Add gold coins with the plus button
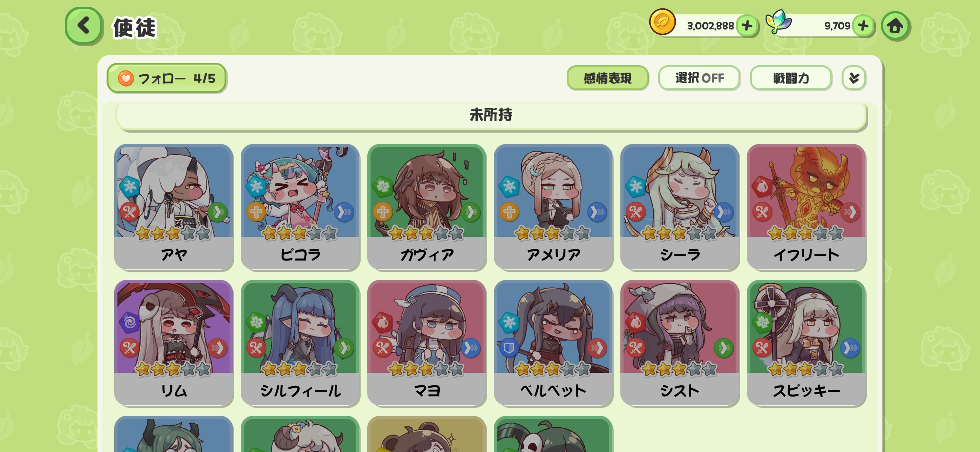 (x=747, y=26)
